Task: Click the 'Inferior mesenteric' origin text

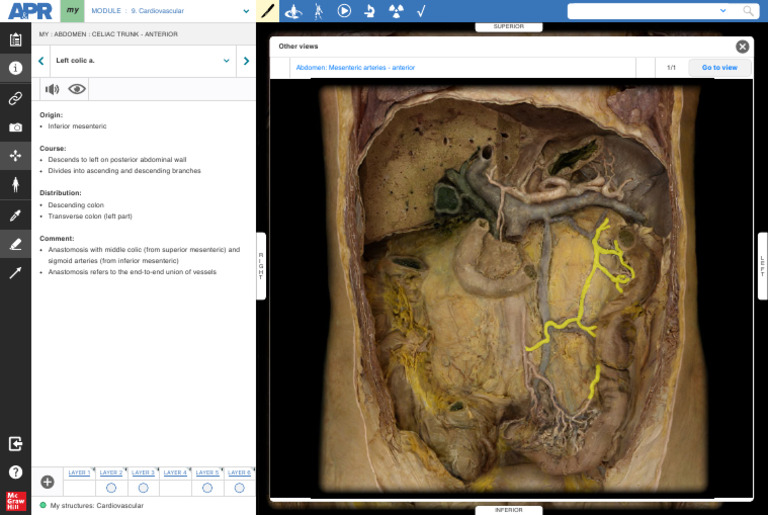Action: pos(77,126)
